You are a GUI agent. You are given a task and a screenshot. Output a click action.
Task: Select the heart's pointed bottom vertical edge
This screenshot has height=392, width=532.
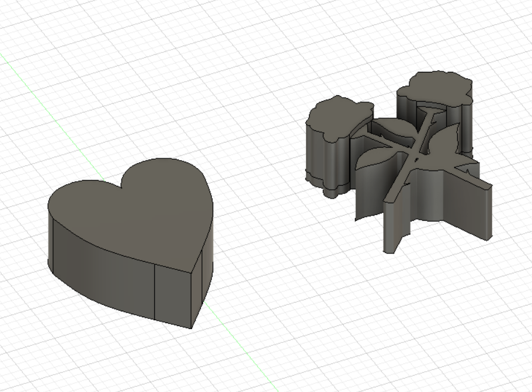tap(192, 300)
